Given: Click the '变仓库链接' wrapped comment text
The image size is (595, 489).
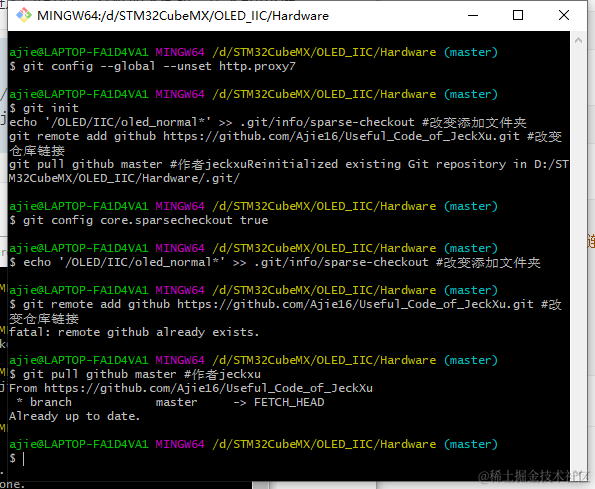Looking at the screenshot, I should 44,318.
